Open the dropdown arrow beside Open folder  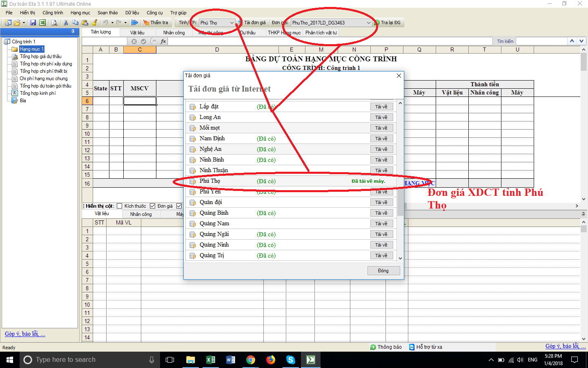(24, 23)
